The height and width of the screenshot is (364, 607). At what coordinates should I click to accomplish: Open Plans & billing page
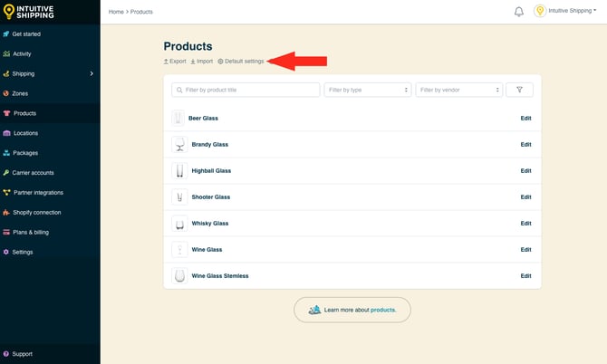coord(31,232)
